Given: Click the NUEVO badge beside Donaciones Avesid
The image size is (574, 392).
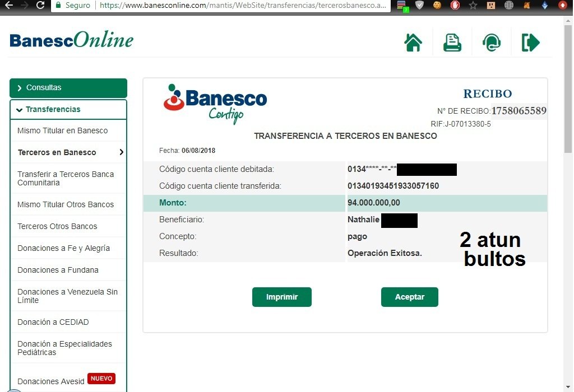Looking at the screenshot, I should pos(101,379).
